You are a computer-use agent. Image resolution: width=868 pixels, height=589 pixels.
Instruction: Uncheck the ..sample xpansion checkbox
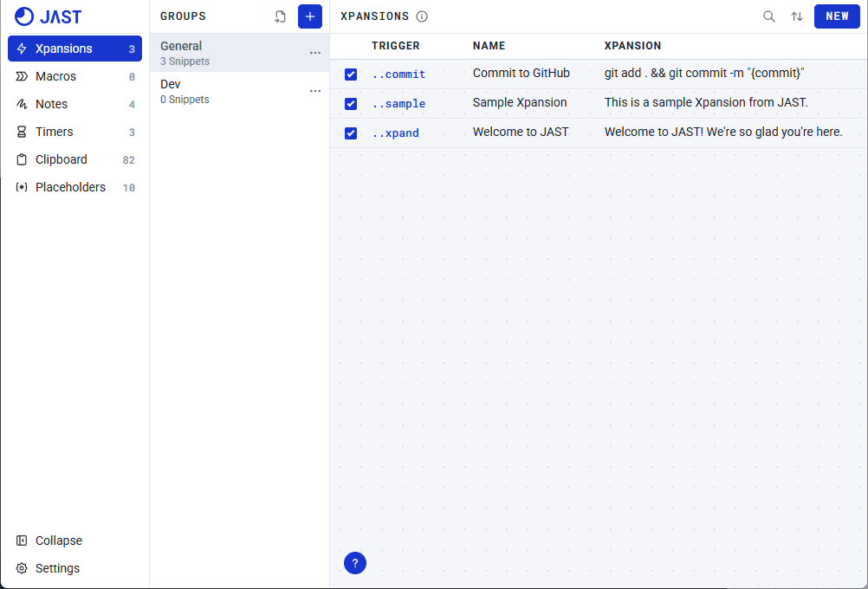351,104
